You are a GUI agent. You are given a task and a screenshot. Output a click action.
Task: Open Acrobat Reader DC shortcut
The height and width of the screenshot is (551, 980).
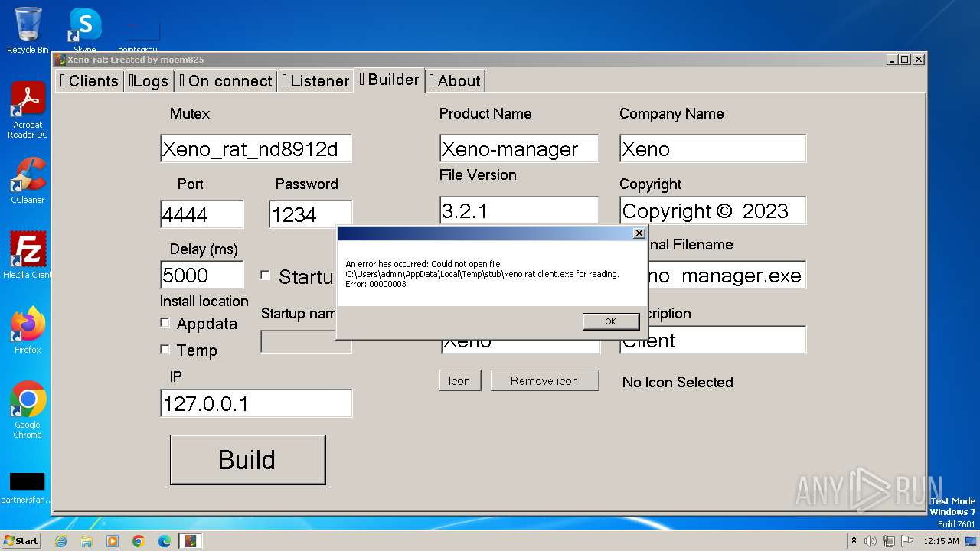[x=28, y=111]
